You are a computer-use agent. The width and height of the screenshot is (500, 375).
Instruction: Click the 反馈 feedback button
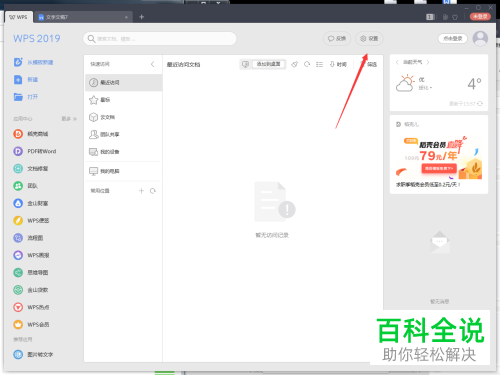click(337, 39)
